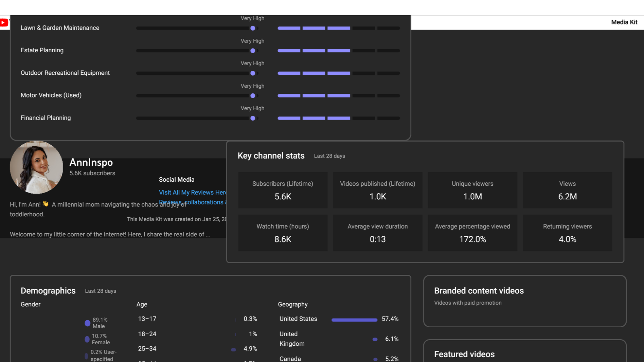Click Videos with paid promotion subtitle
This screenshot has height=362, width=644.
[x=468, y=303]
